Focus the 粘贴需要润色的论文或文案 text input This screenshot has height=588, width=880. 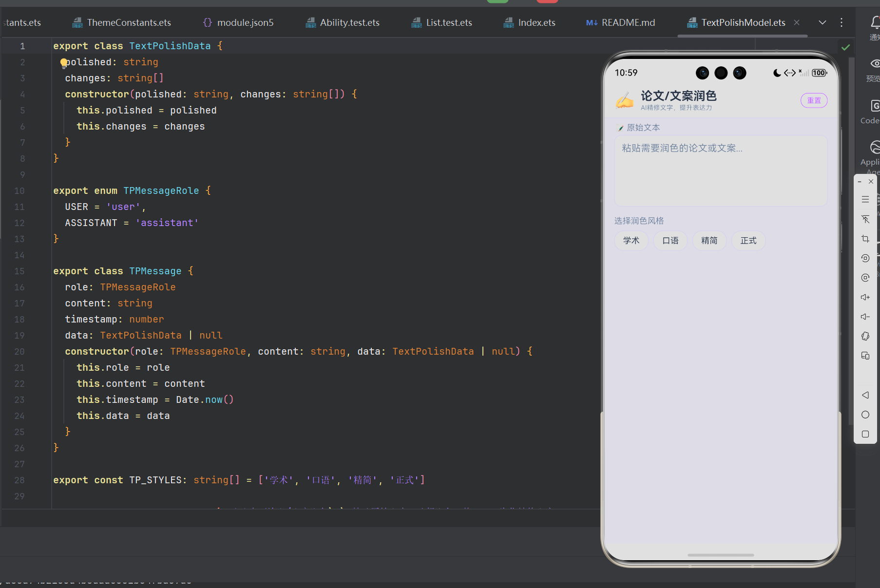pos(721,171)
